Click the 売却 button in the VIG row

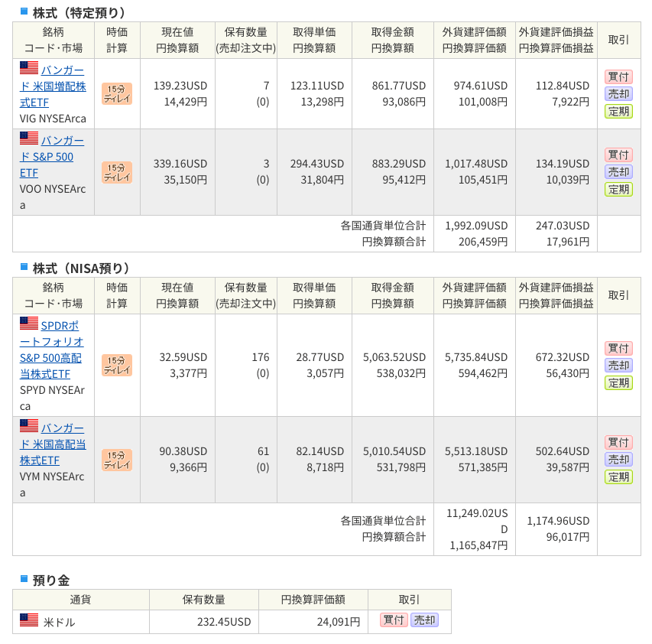pos(618,94)
